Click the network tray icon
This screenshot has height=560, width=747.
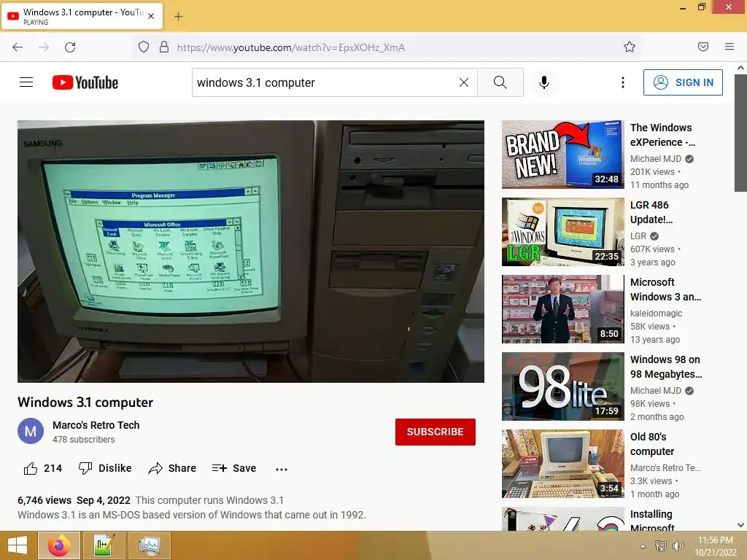(660, 546)
